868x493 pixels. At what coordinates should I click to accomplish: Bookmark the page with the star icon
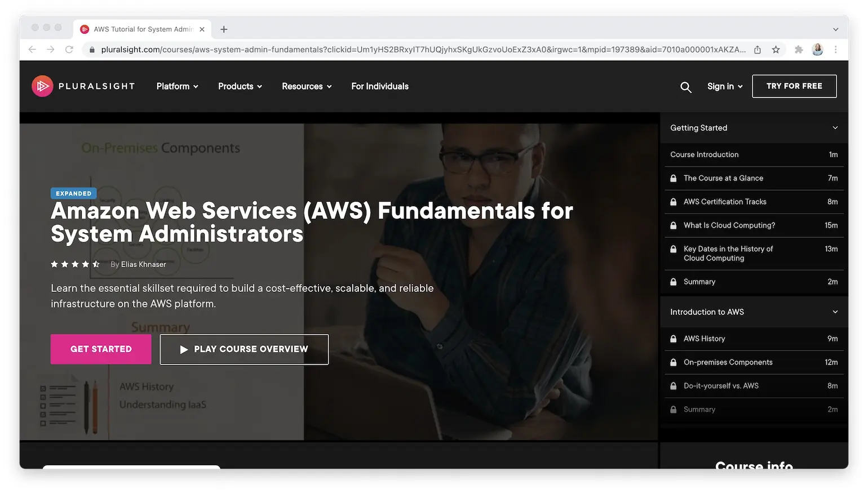tap(776, 50)
